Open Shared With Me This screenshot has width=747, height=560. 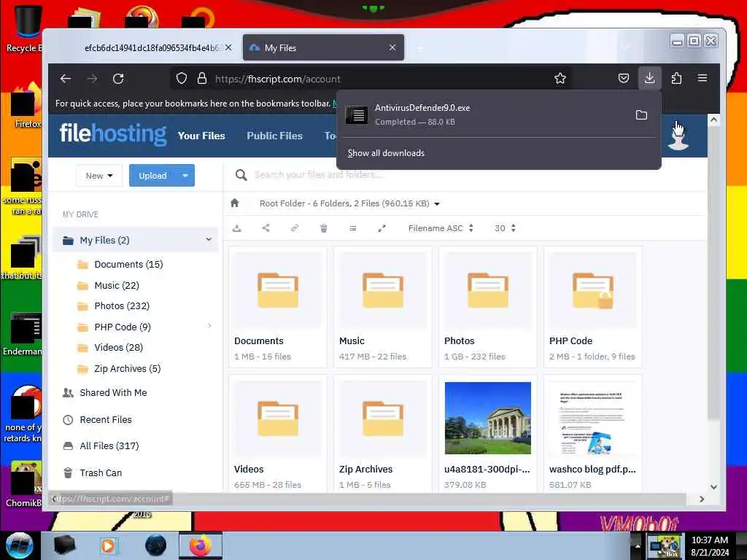coord(113,392)
